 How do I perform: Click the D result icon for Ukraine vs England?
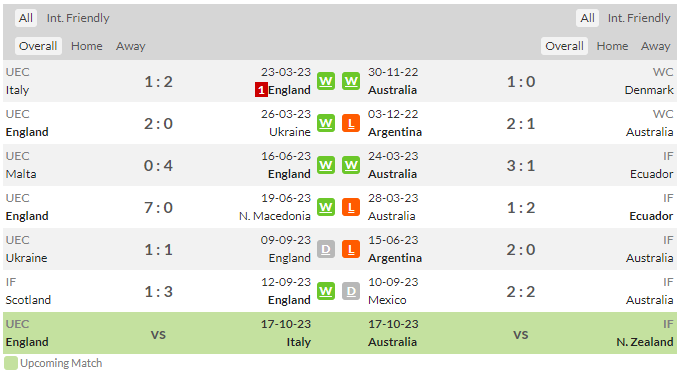(x=326, y=249)
